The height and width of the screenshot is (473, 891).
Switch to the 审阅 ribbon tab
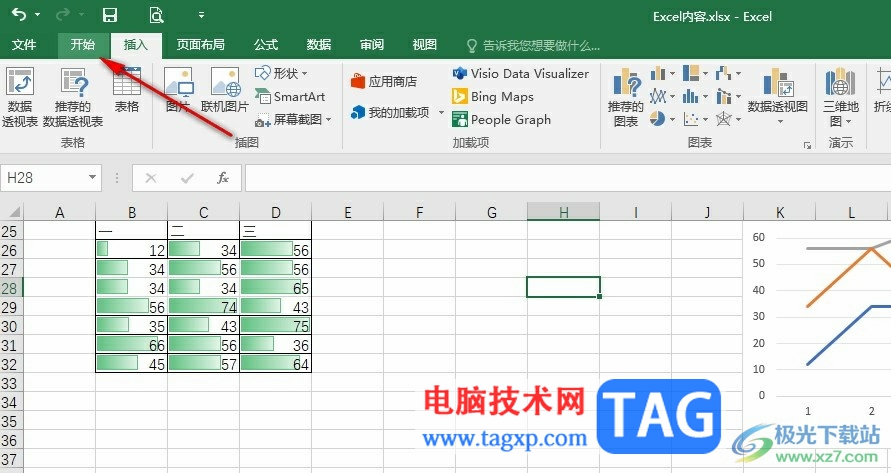pos(372,45)
